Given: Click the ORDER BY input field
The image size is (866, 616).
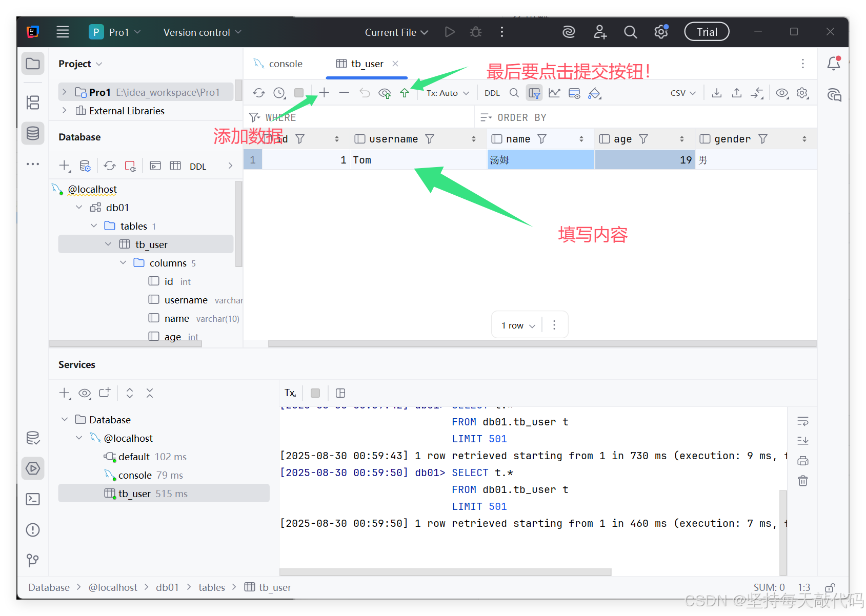Looking at the screenshot, I should pyautogui.click(x=646, y=117).
